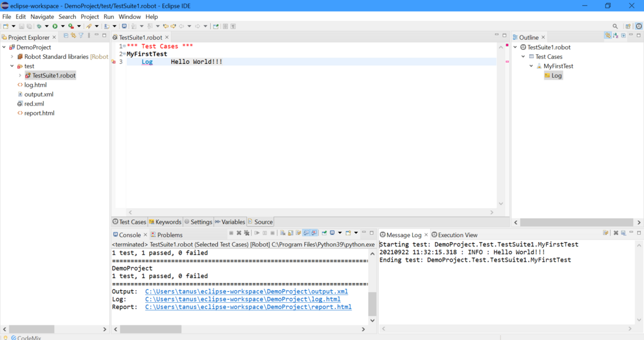
Task: Click Clear Console icon
Action: [x=283, y=233]
